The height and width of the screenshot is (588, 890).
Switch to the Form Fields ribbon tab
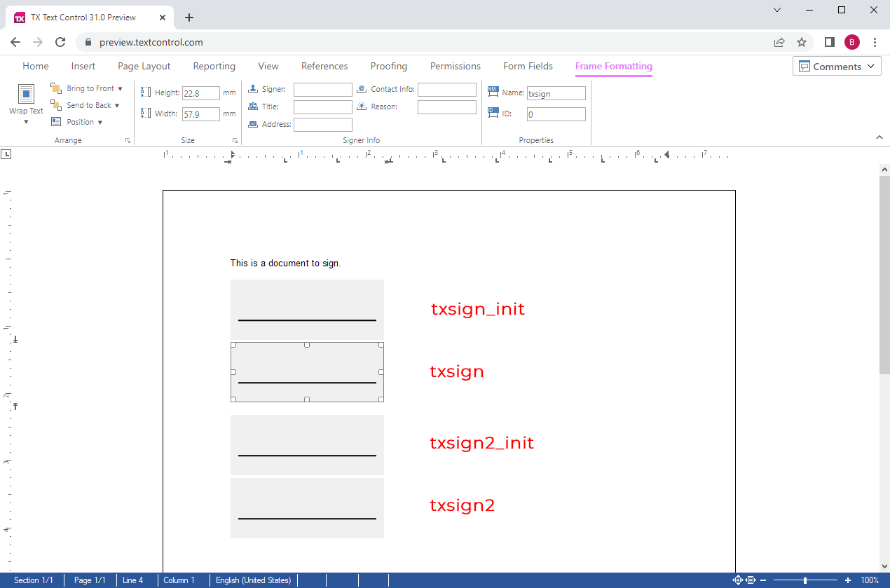click(x=528, y=66)
